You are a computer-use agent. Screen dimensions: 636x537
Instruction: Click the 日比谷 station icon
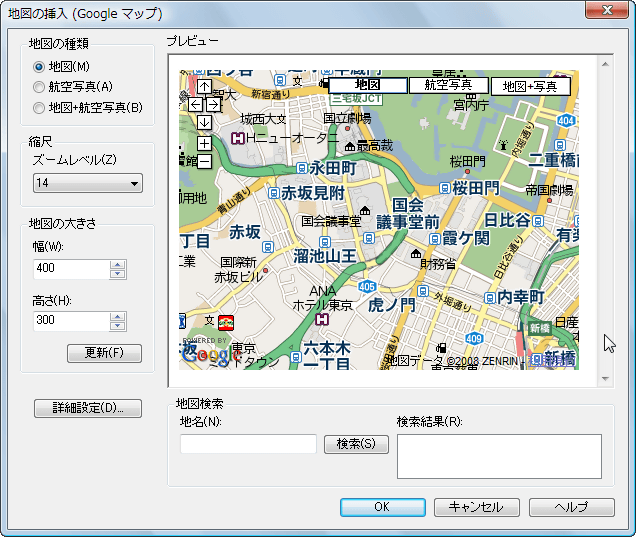click(x=538, y=221)
